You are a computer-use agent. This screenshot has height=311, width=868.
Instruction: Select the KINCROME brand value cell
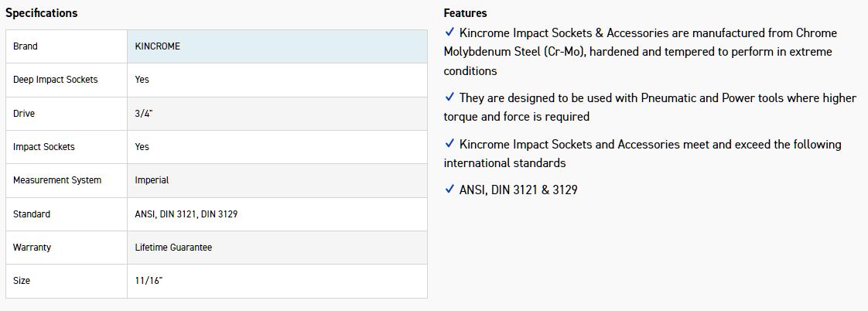158,46
